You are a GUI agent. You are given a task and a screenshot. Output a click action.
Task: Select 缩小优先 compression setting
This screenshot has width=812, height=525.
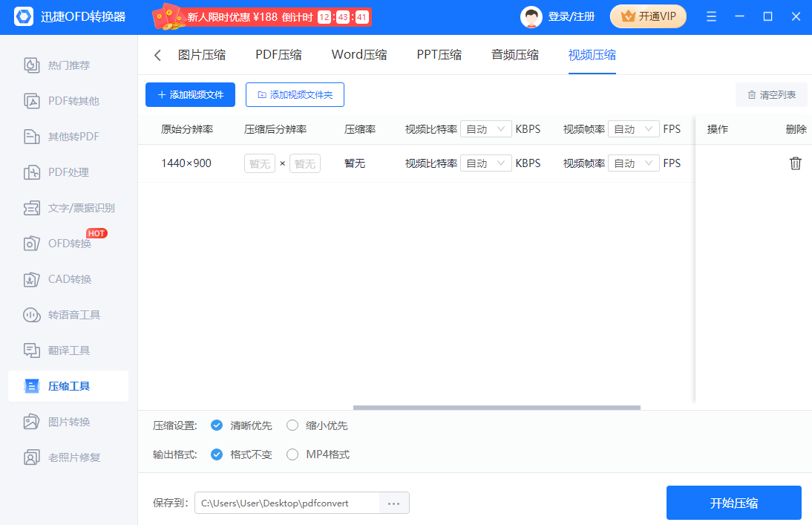coord(292,425)
